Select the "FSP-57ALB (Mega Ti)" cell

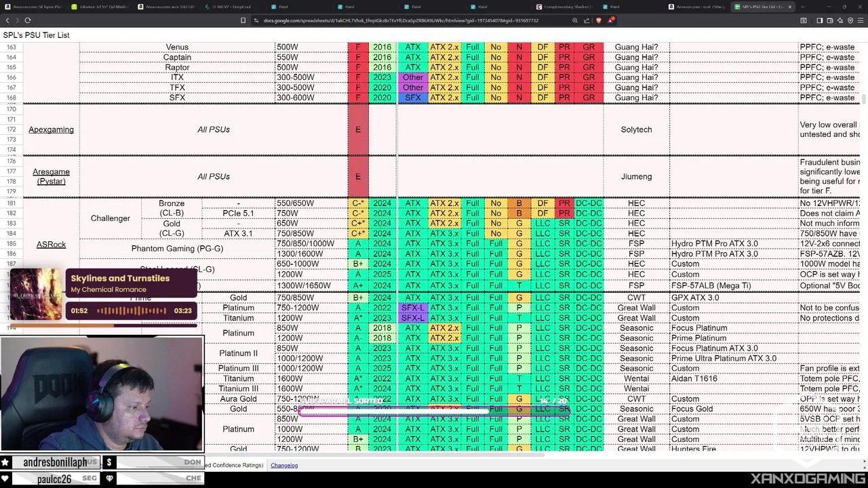[x=734, y=286]
